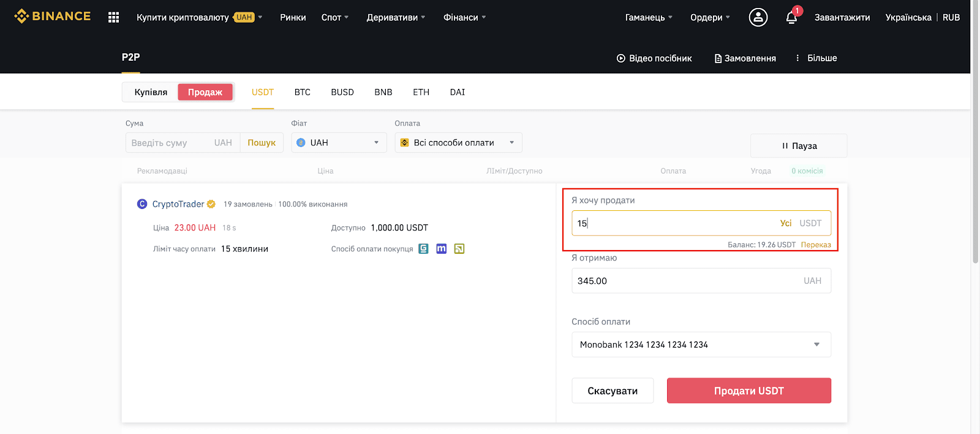
Task: Open the notifications bell
Action: [x=791, y=17]
